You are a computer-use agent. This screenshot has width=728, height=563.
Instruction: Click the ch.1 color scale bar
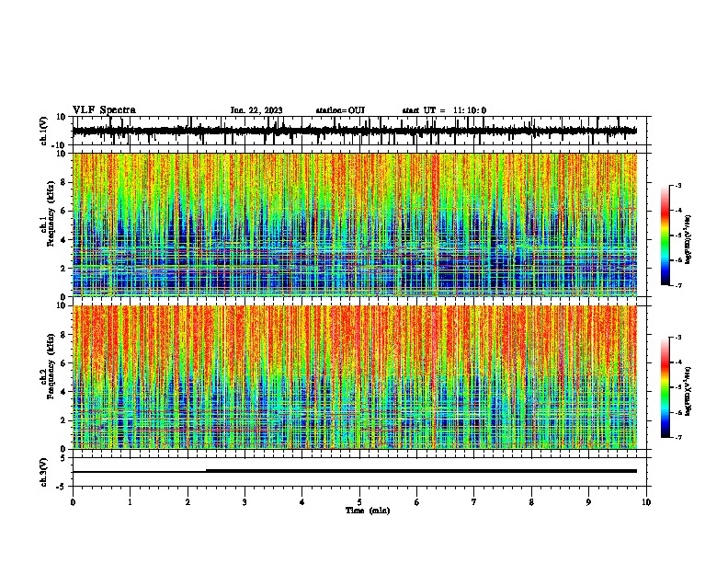pyautogui.click(x=665, y=236)
